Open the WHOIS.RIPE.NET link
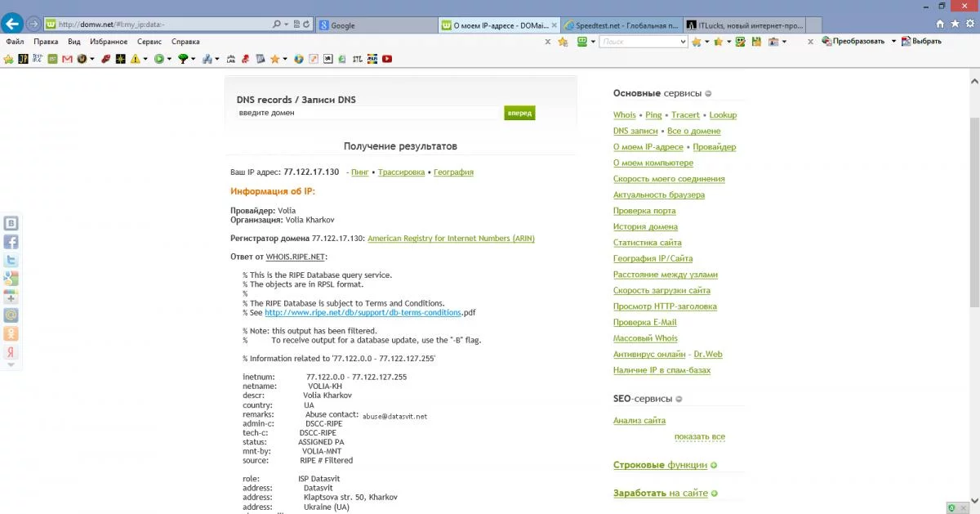The height and width of the screenshot is (514, 980). 296,257
